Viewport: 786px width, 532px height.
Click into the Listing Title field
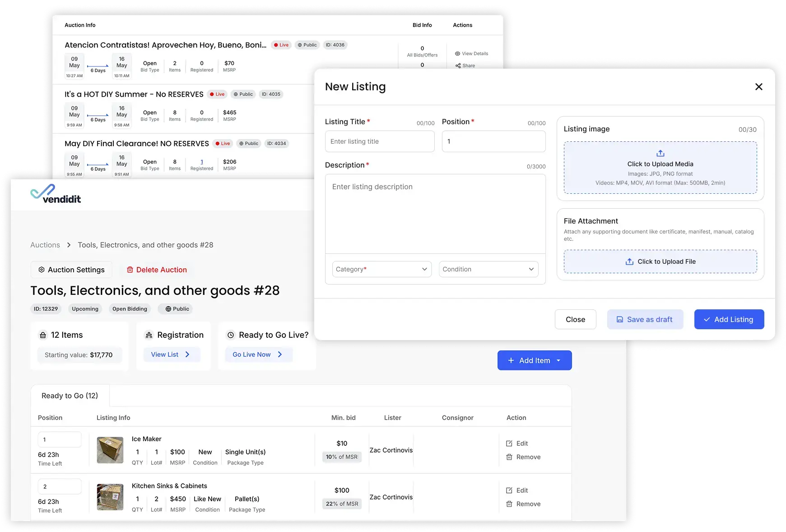tap(380, 141)
